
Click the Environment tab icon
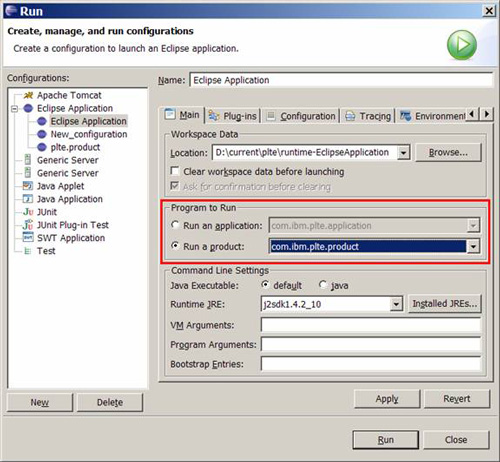(x=406, y=116)
